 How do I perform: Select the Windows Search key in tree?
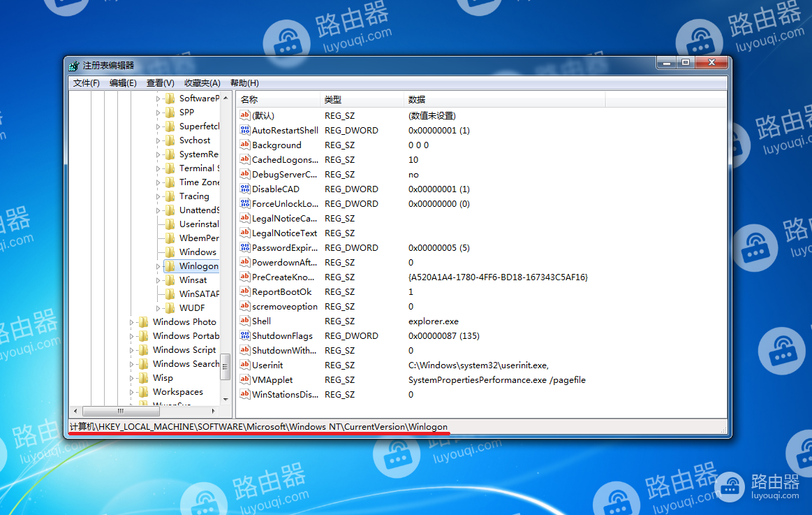(186, 363)
